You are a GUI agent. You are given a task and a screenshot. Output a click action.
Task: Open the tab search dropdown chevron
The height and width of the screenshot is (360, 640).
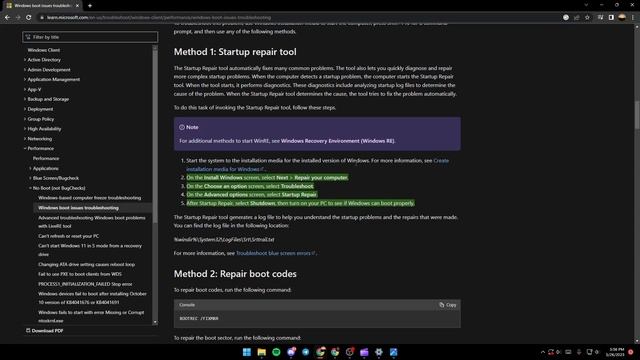[x=586, y=5]
